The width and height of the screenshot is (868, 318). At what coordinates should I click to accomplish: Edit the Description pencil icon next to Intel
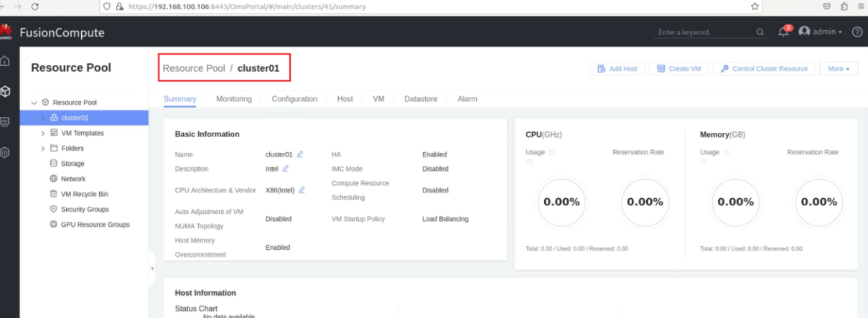tap(285, 169)
